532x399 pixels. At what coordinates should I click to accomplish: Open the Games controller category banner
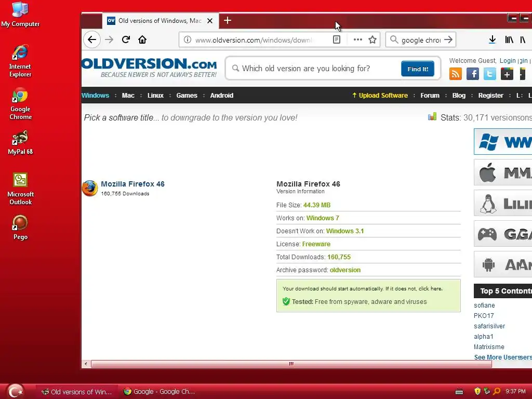coord(503,234)
